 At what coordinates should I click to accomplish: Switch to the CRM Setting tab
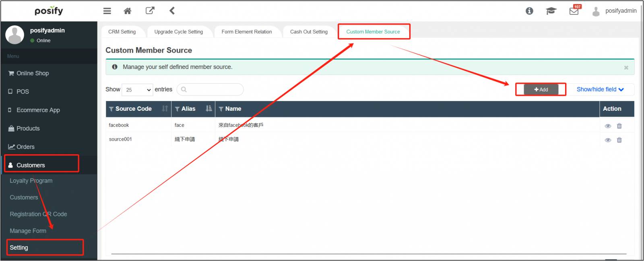coord(122,32)
